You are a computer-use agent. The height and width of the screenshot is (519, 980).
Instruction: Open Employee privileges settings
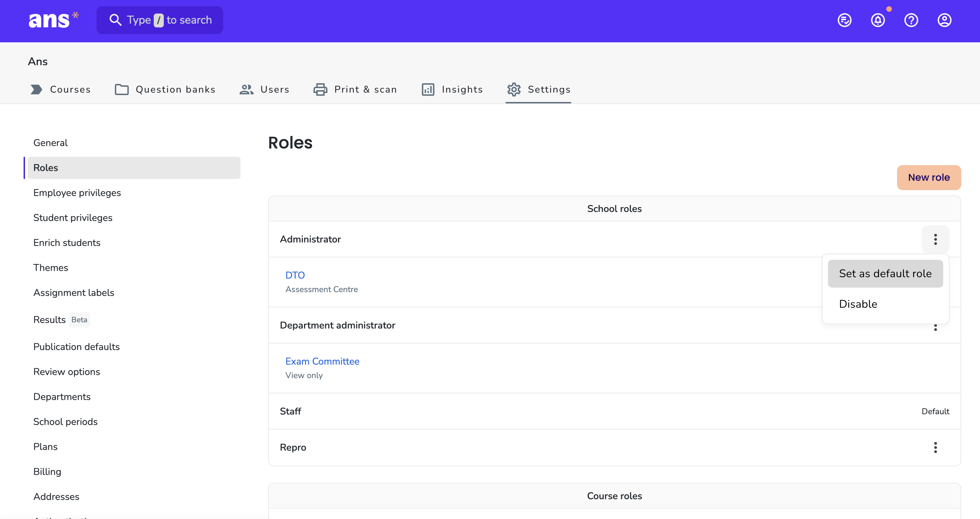click(x=134, y=193)
